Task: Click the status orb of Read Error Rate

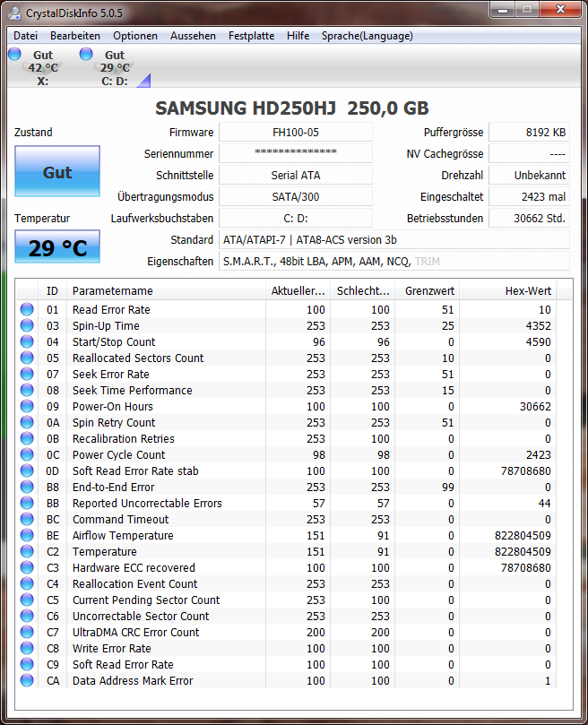Action: click(27, 309)
